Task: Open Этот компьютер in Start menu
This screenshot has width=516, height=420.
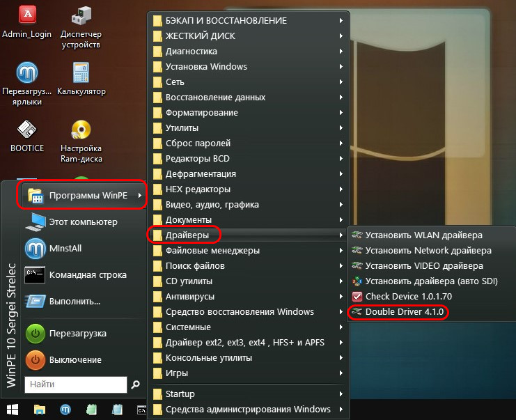Action: pyautogui.click(x=84, y=222)
